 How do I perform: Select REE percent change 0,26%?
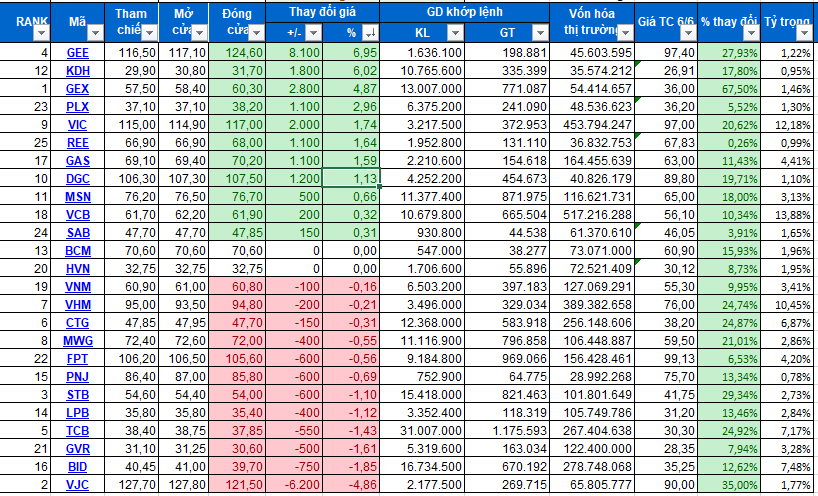[x=729, y=143]
